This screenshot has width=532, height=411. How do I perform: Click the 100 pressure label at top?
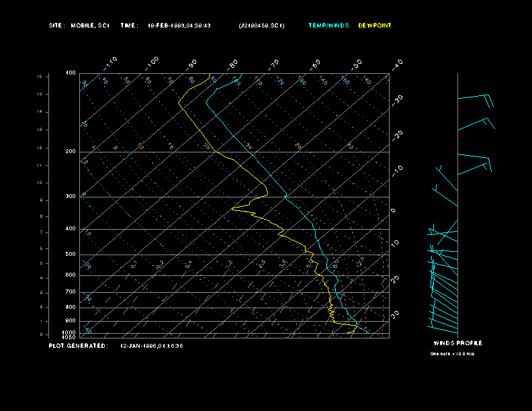point(70,73)
